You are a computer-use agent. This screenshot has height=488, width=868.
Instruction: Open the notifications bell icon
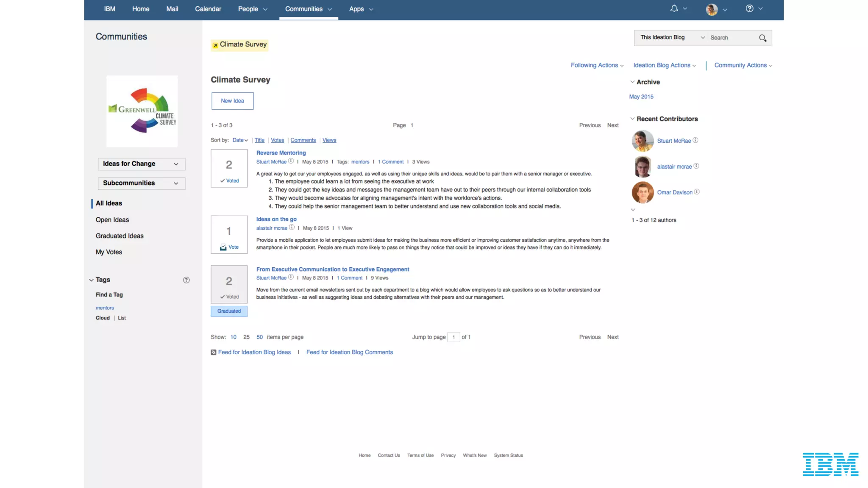point(674,8)
